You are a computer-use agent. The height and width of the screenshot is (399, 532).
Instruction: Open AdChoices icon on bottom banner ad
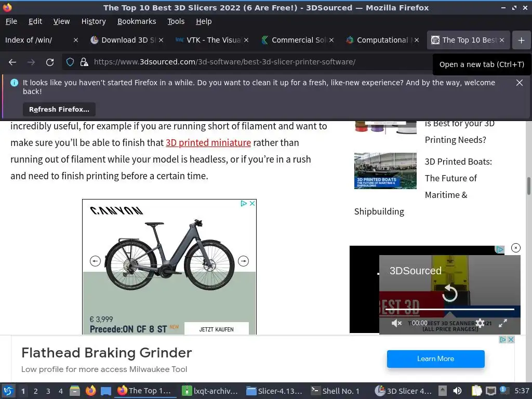point(503,340)
